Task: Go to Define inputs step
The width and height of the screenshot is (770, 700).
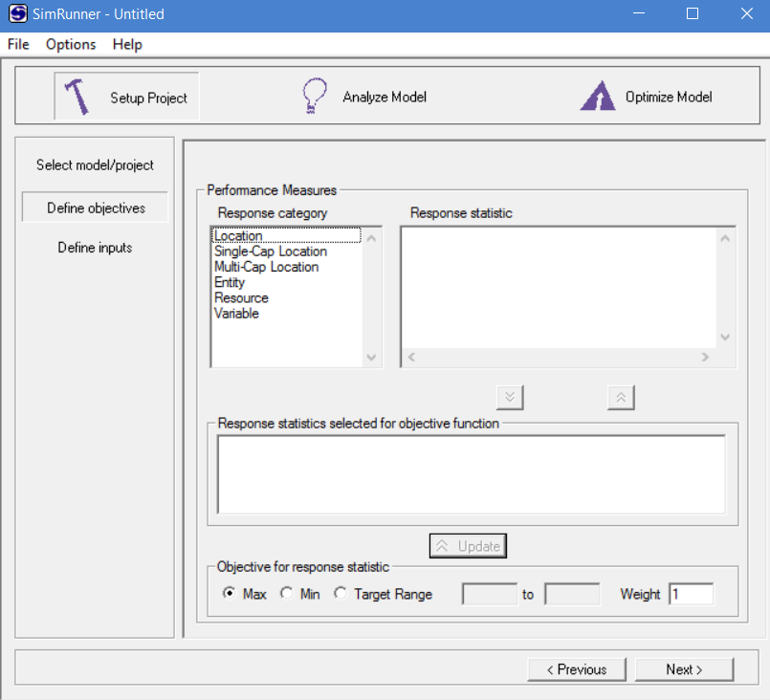Action: (95, 248)
